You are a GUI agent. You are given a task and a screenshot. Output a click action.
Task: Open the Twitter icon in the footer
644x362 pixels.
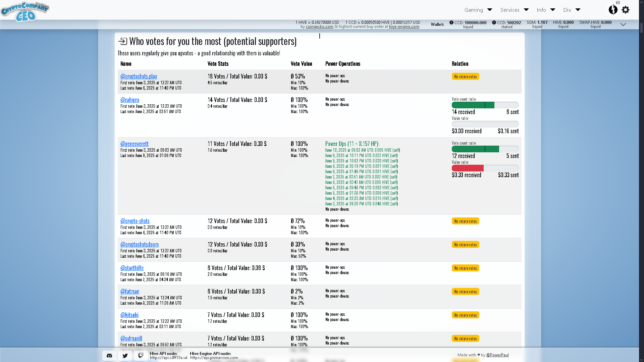125,356
